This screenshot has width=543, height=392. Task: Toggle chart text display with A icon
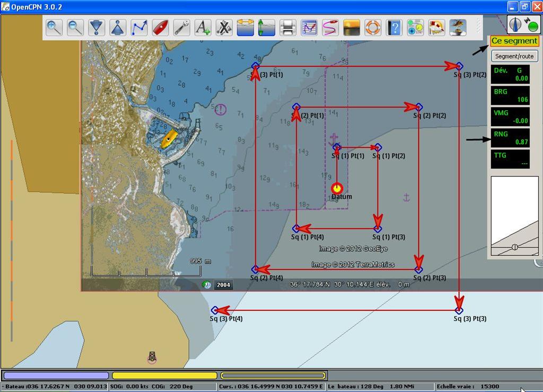[x=203, y=27]
